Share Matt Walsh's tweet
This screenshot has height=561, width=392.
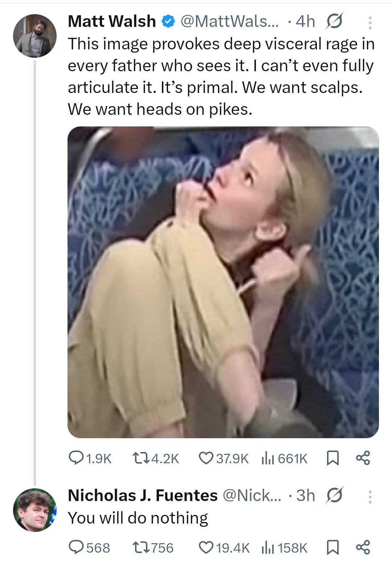click(363, 458)
